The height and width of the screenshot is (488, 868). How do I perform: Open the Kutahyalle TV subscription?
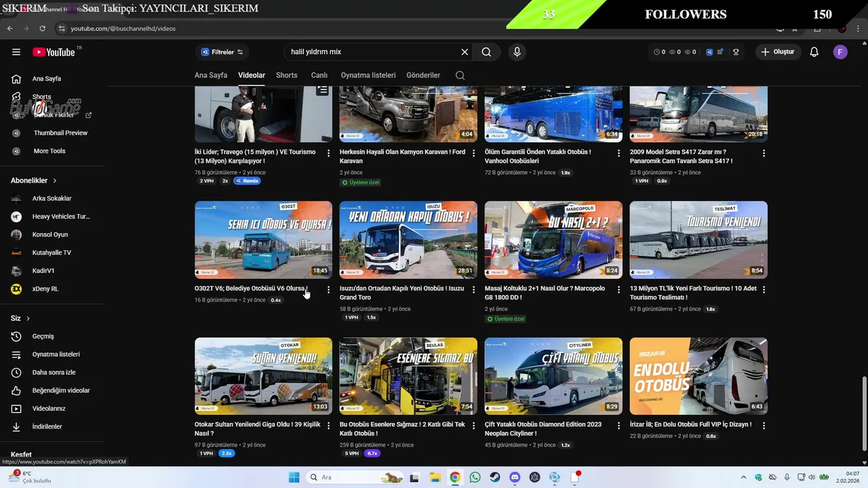(53, 253)
